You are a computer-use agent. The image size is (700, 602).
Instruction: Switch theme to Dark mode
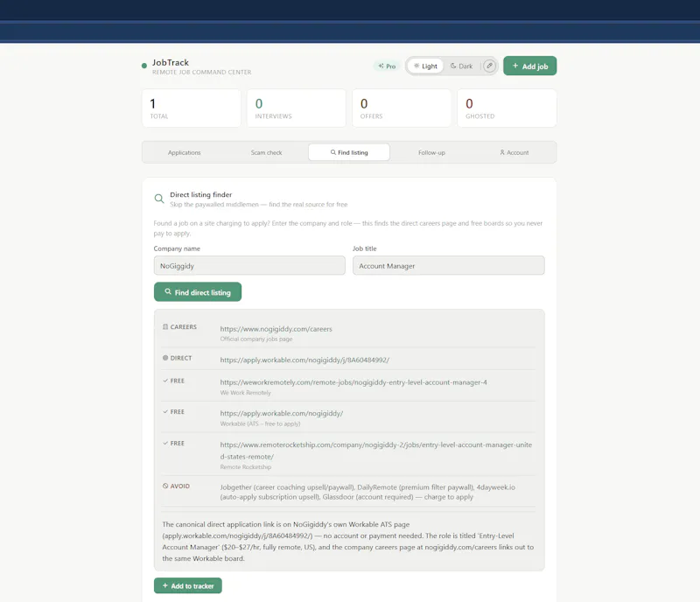tap(461, 66)
